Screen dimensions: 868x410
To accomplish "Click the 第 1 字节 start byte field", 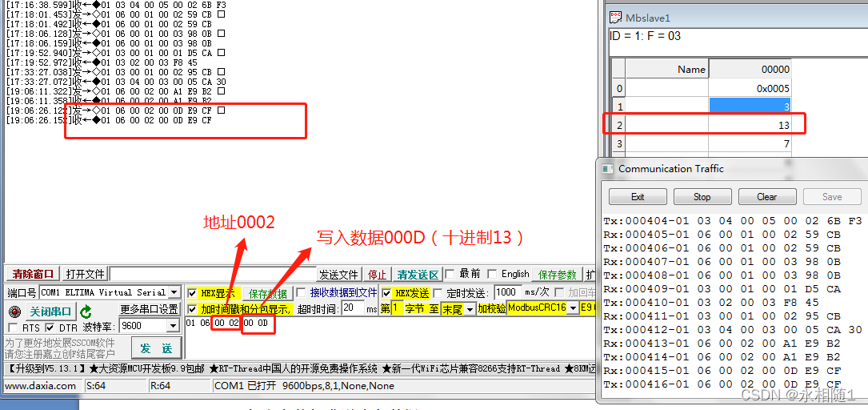I will (396, 308).
